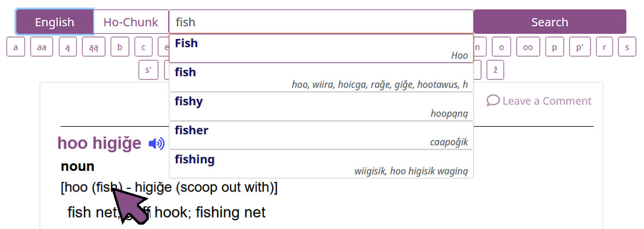Insert the 'p’' character key
The image size is (644, 229).
click(x=579, y=47)
